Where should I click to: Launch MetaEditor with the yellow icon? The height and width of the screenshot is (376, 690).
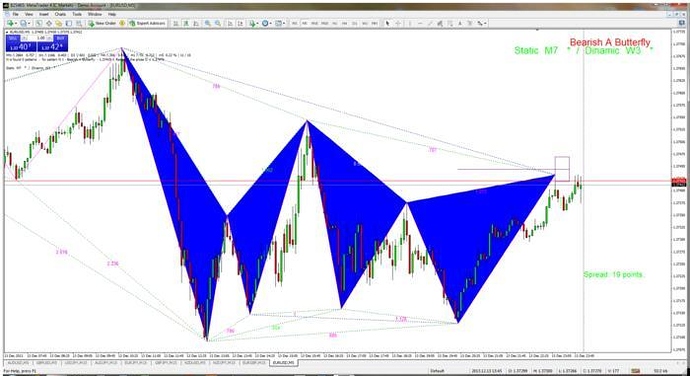pyautogui.click(x=122, y=23)
